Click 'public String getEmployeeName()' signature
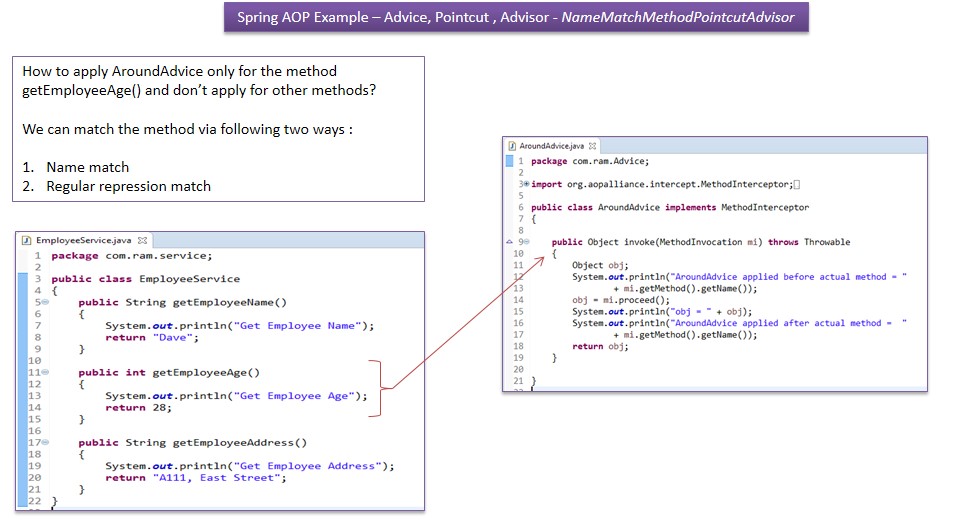 point(182,302)
